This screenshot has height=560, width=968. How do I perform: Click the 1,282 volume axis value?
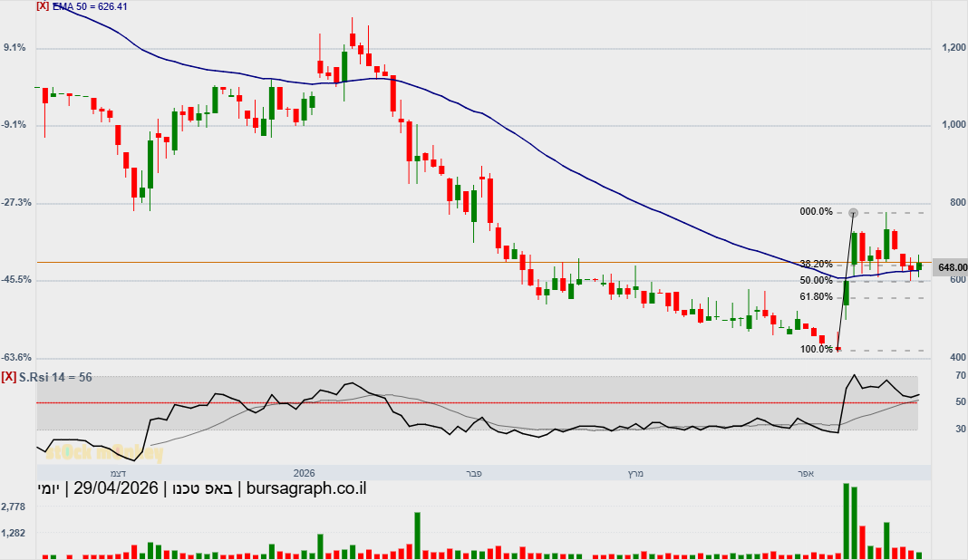tap(13, 533)
